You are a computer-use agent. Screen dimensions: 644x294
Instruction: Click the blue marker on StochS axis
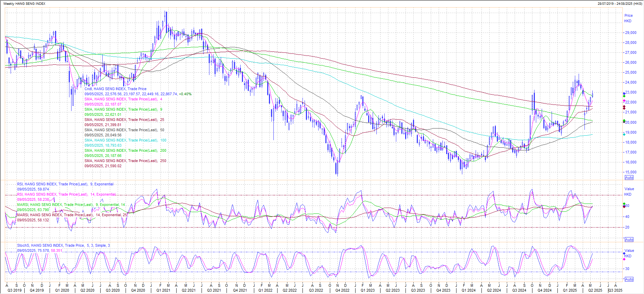point(624,254)
